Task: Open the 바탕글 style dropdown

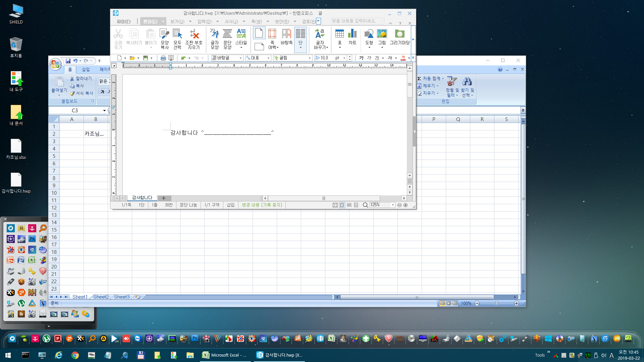Action: tap(240, 58)
